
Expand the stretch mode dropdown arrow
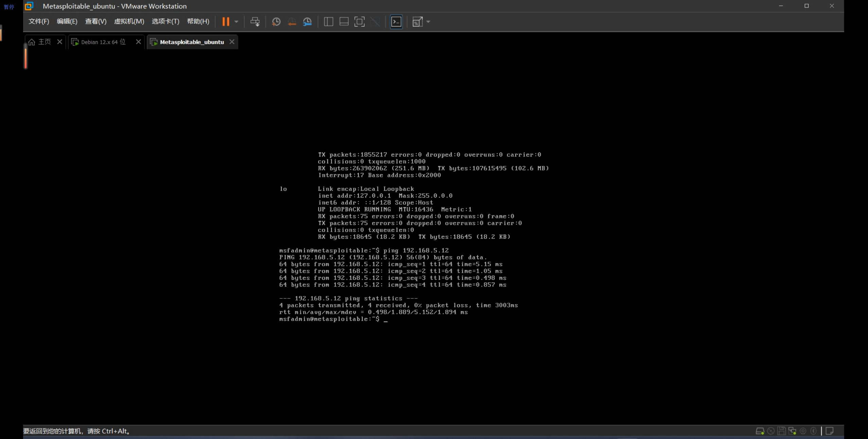pyautogui.click(x=428, y=22)
